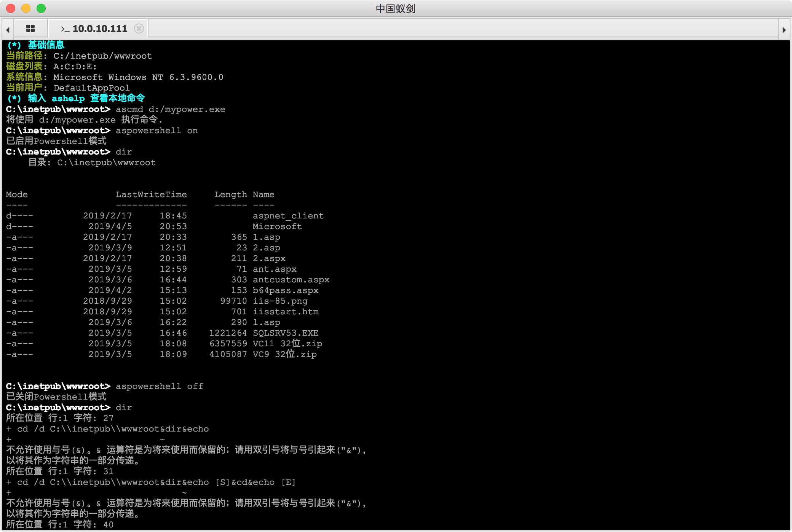The image size is (792, 532).
Task: Click the terminal prompt icon in tab
Action: click(65, 29)
